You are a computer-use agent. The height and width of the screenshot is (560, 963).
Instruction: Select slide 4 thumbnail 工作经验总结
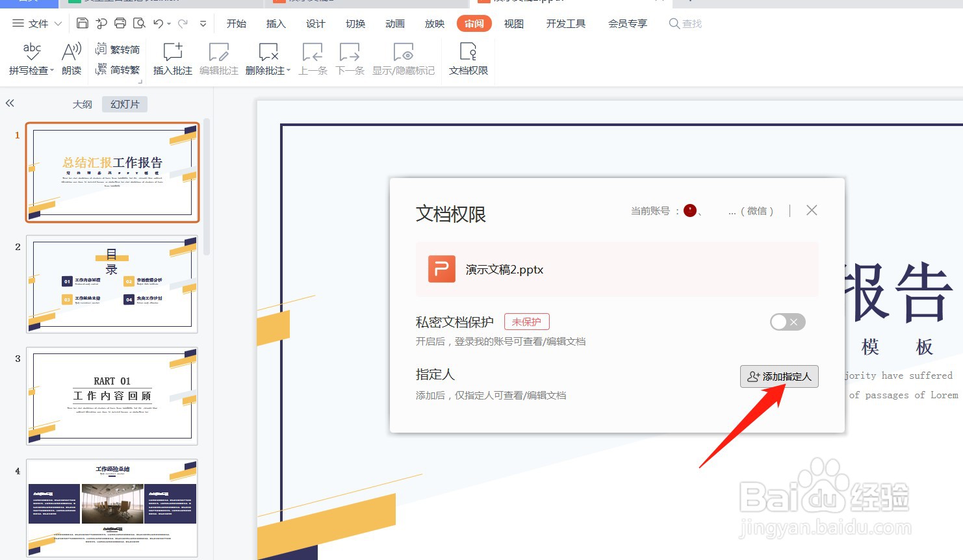point(112,508)
